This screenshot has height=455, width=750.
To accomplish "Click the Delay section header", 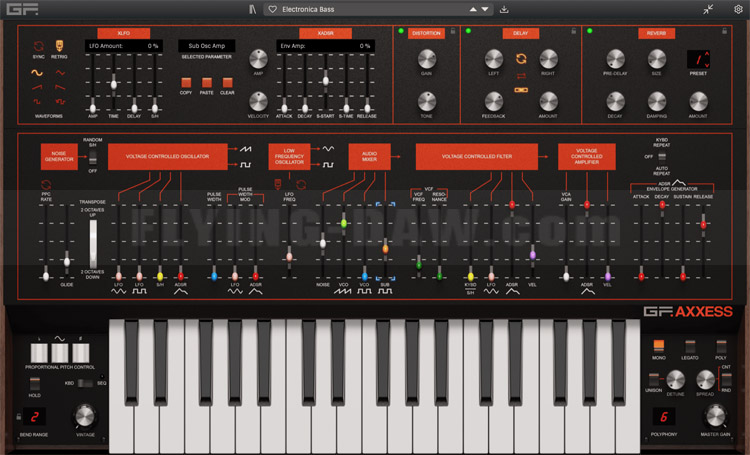I will pos(520,33).
